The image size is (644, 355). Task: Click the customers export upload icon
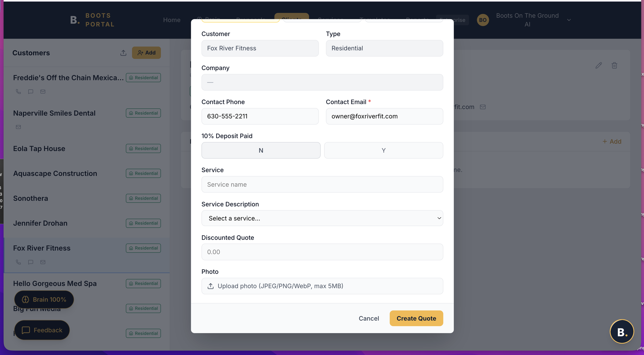[123, 53]
